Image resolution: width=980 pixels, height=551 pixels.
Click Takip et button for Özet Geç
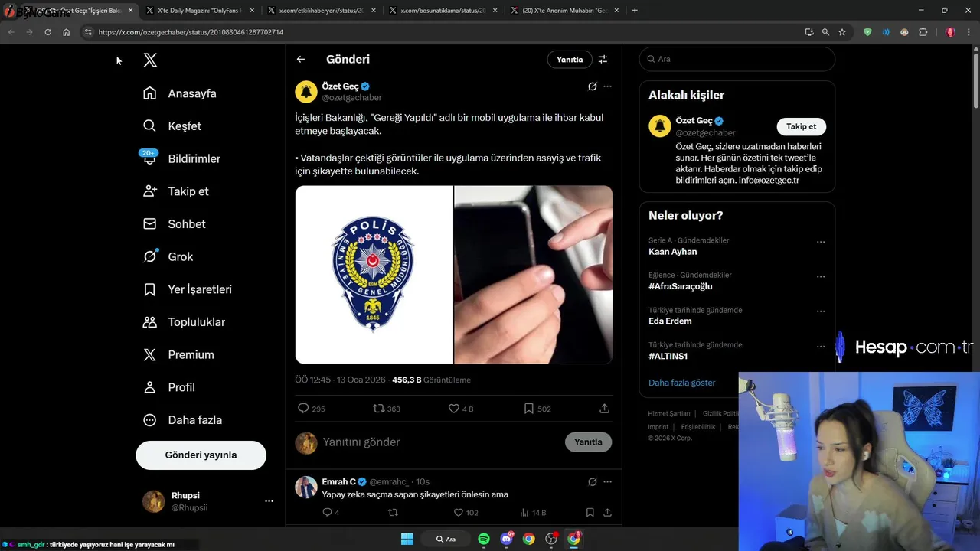click(x=802, y=126)
